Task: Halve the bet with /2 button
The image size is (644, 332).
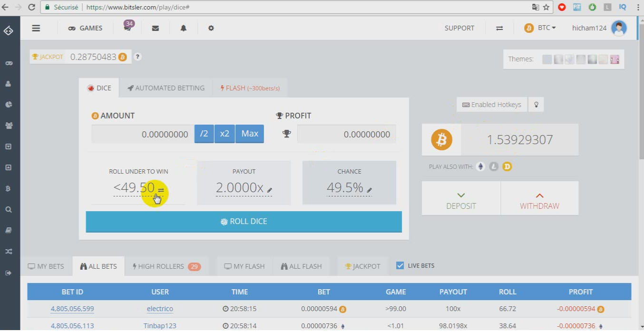Action: [x=204, y=134]
